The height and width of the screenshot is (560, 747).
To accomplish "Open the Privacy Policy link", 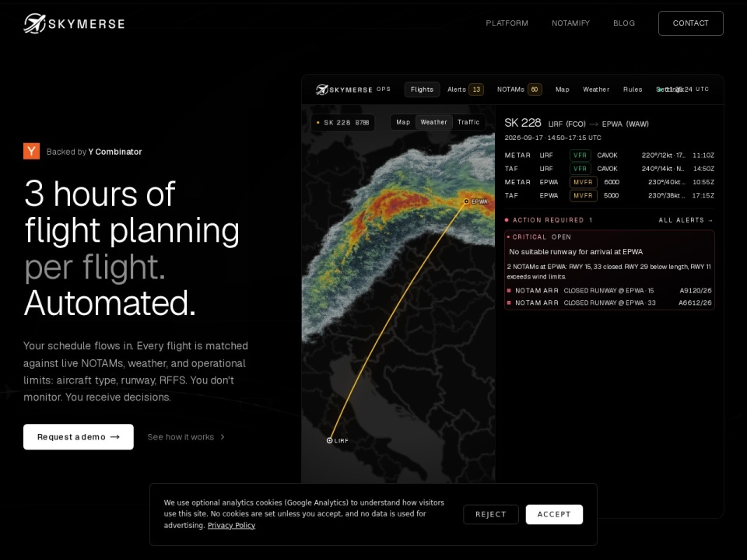I will tap(232, 525).
